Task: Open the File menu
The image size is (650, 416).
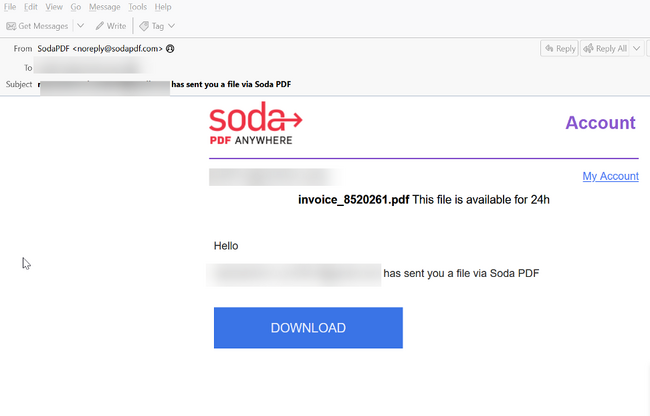Action: [x=10, y=7]
